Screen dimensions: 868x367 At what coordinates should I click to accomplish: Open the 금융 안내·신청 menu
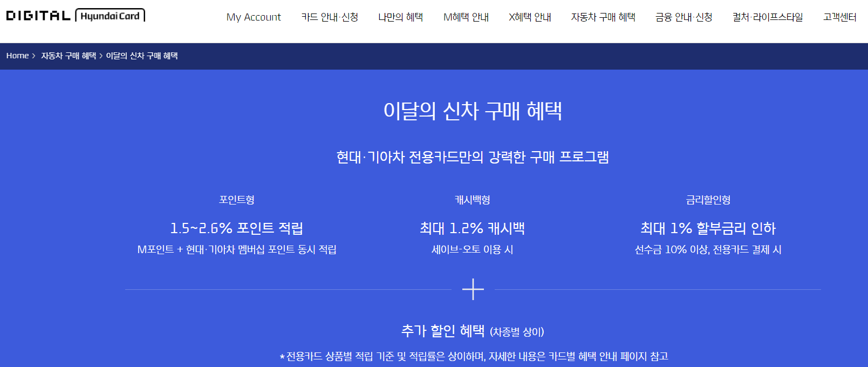pyautogui.click(x=684, y=17)
